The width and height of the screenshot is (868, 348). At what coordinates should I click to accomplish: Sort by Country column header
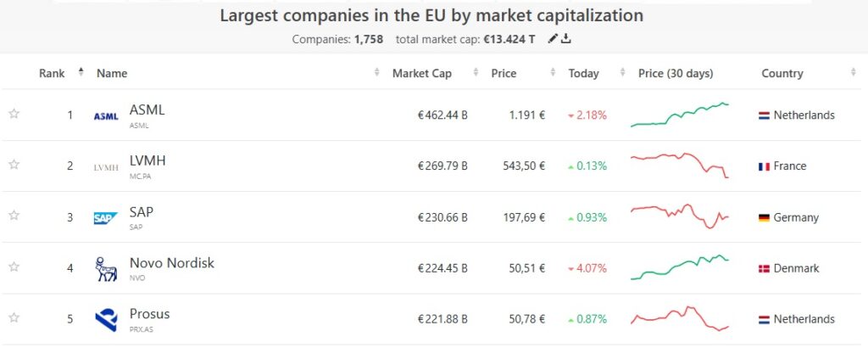point(782,73)
